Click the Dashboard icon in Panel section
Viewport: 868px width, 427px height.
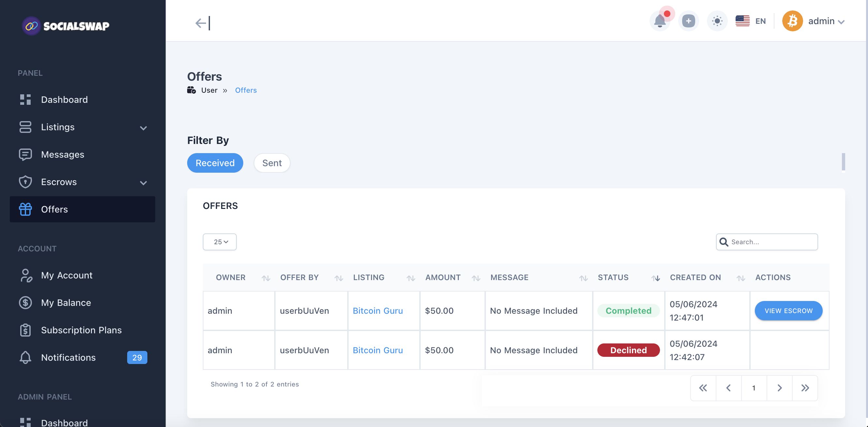[25, 100]
